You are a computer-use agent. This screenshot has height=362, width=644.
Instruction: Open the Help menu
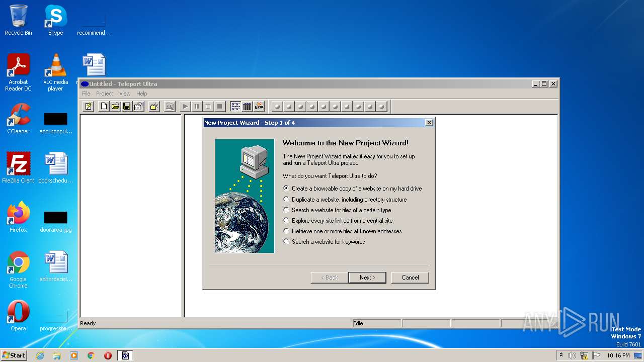click(142, 94)
